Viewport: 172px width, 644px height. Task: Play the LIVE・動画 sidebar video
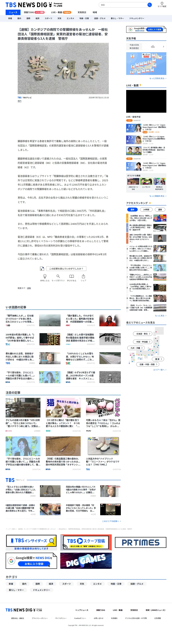coord(146,101)
